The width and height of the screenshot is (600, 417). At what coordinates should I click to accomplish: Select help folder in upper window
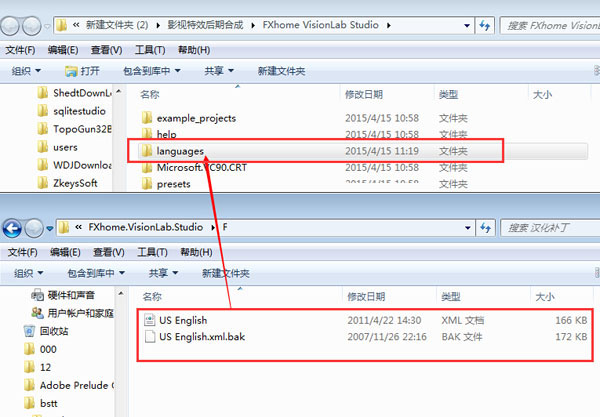[159, 134]
